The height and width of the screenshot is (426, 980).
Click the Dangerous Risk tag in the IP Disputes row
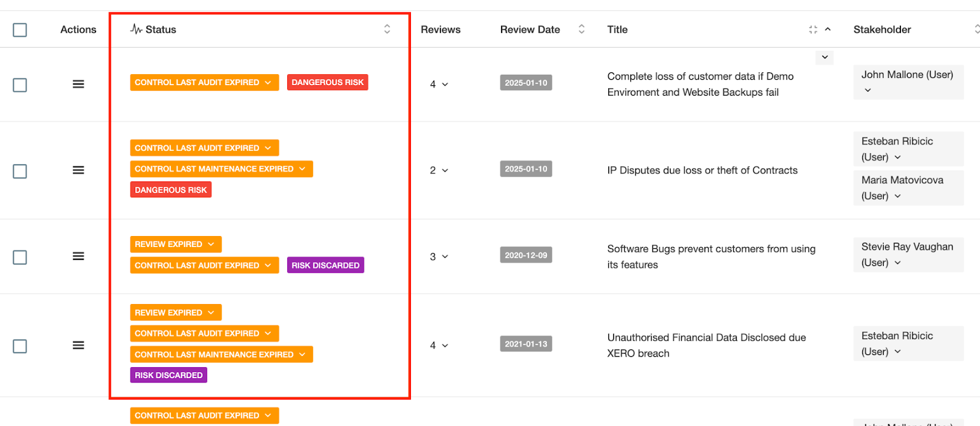pos(171,190)
